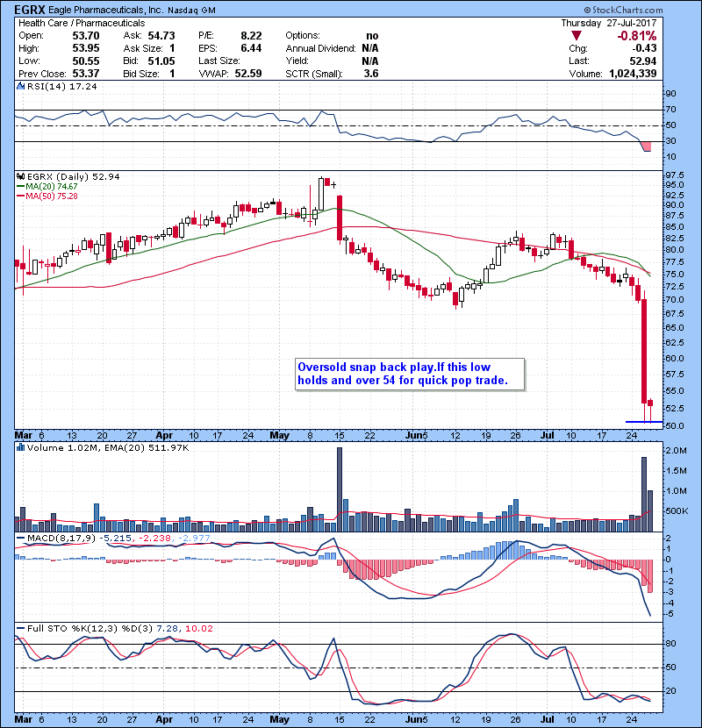Open the StockCharts.com link
Image resolution: width=702 pixels, height=728 pixels.
coord(623,10)
